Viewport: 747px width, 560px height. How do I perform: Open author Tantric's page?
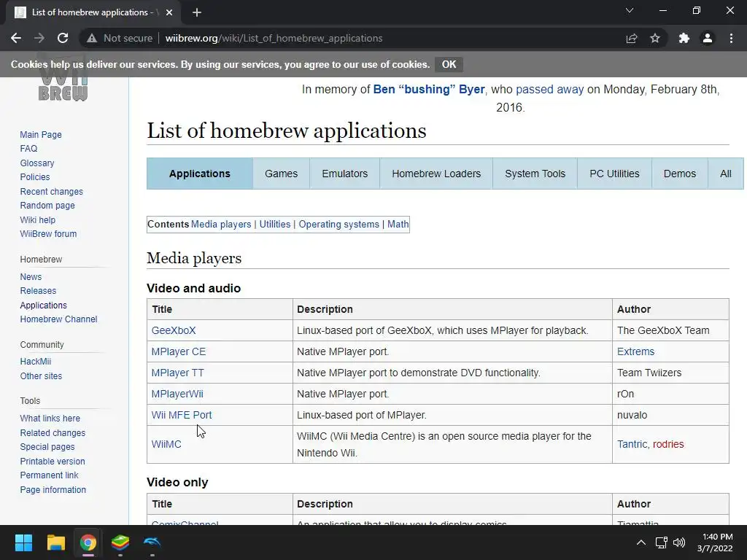632,444
